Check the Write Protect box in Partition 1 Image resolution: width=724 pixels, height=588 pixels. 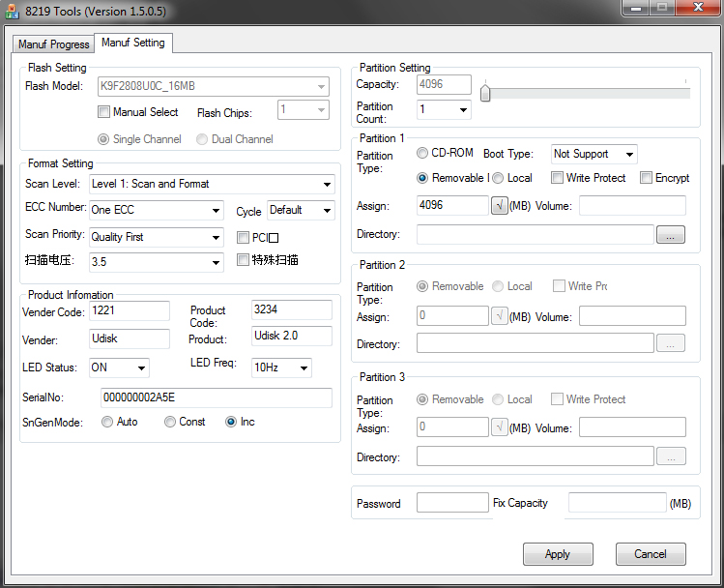point(558,178)
